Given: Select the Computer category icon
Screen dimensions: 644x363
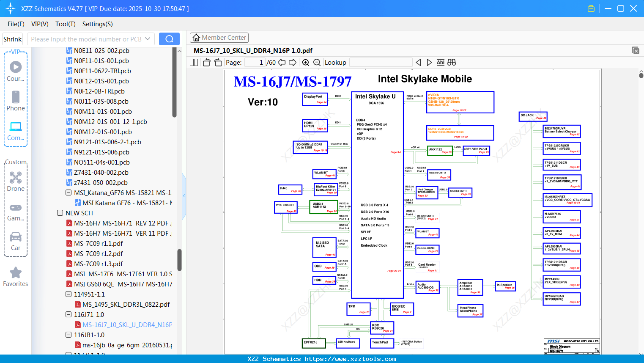Looking at the screenshot, I should [16, 131].
